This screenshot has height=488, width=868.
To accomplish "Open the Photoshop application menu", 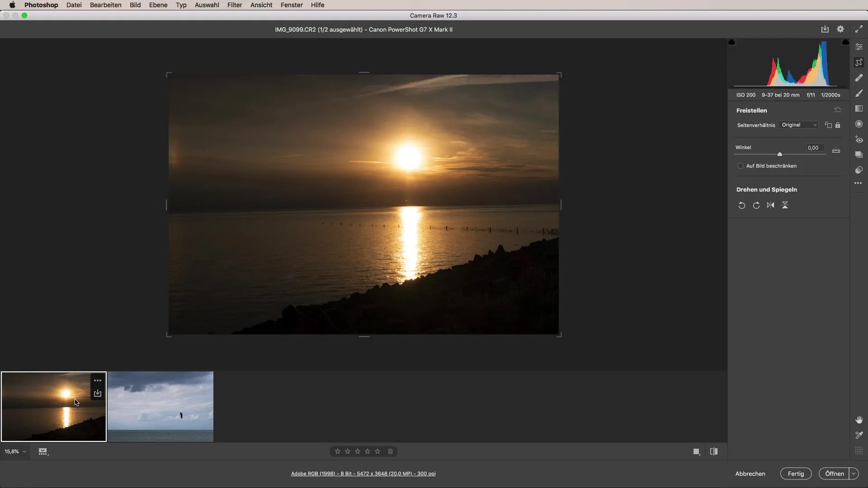I will tap(41, 5).
